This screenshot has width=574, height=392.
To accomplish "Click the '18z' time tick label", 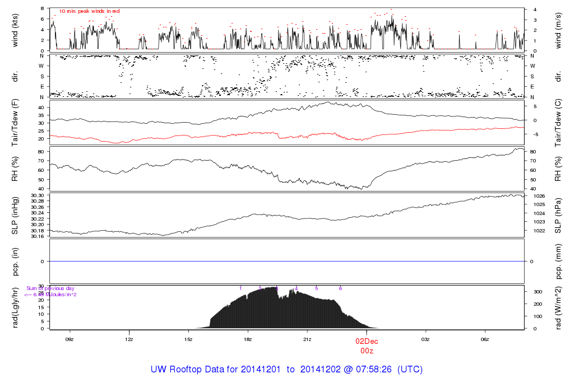I will click(248, 339).
